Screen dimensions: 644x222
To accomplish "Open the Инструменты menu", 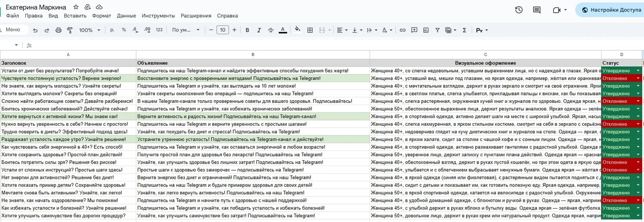I will 158,16.
